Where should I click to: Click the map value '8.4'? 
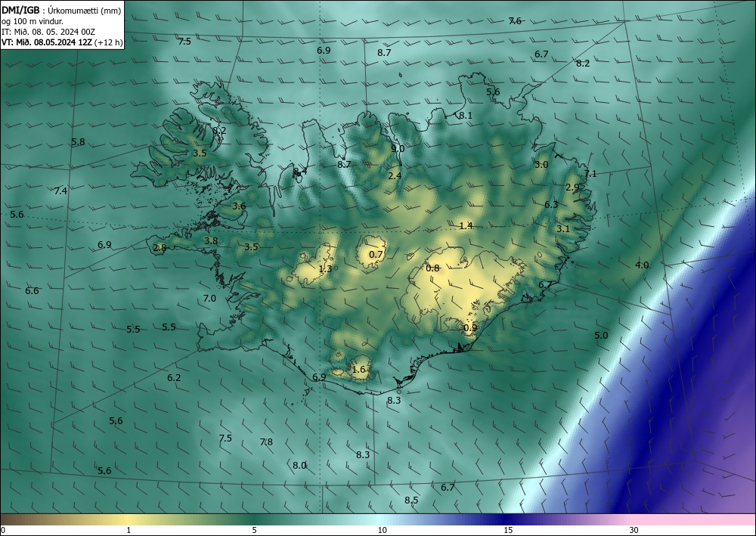point(300,172)
